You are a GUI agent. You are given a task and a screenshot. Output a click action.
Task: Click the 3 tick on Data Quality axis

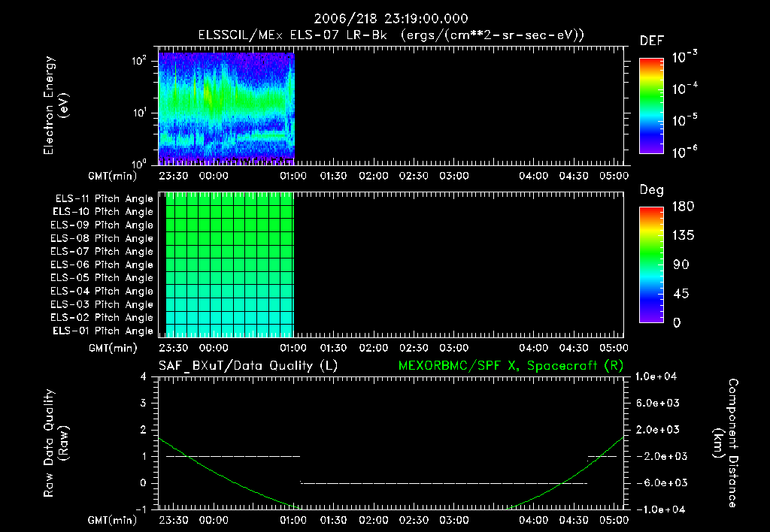[x=144, y=403]
